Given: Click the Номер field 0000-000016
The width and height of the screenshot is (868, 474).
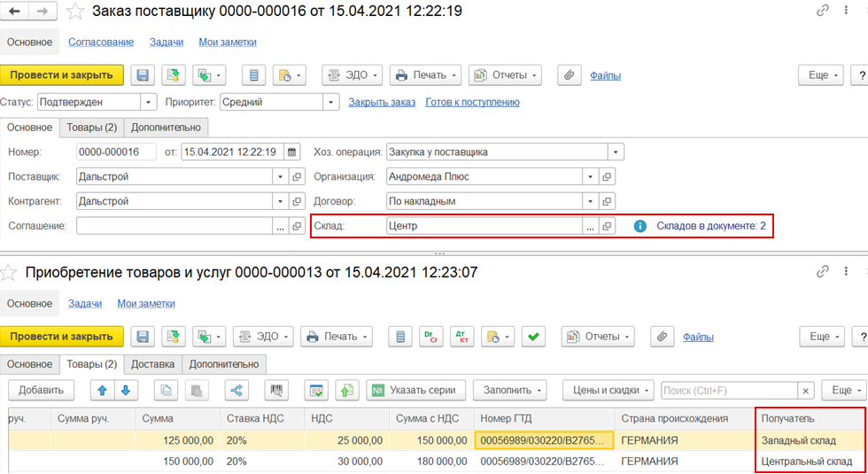Looking at the screenshot, I should point(116,152).
